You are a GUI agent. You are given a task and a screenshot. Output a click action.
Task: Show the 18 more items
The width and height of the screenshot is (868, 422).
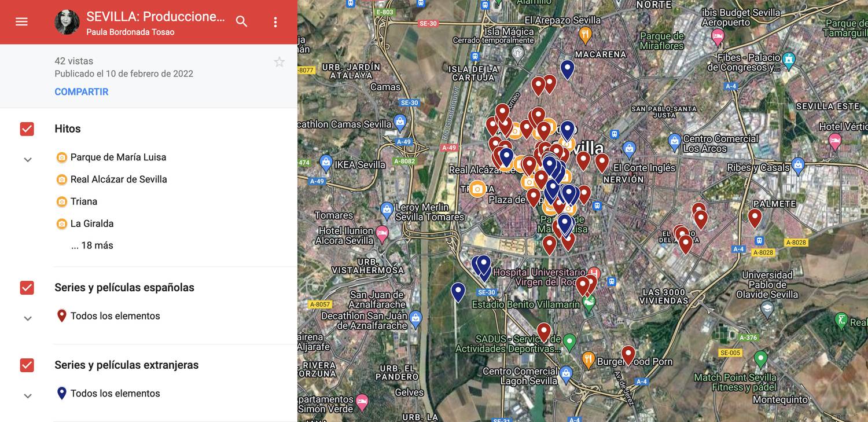(x=92, y=245)
